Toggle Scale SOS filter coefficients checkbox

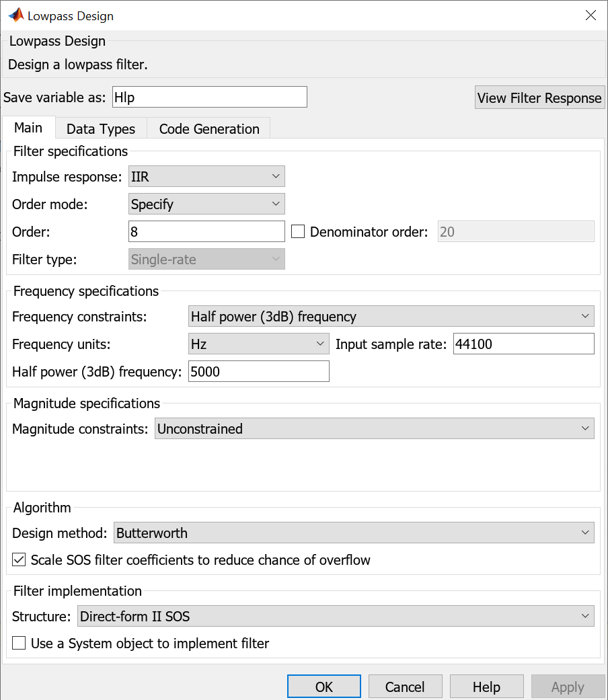click(20, 559)
